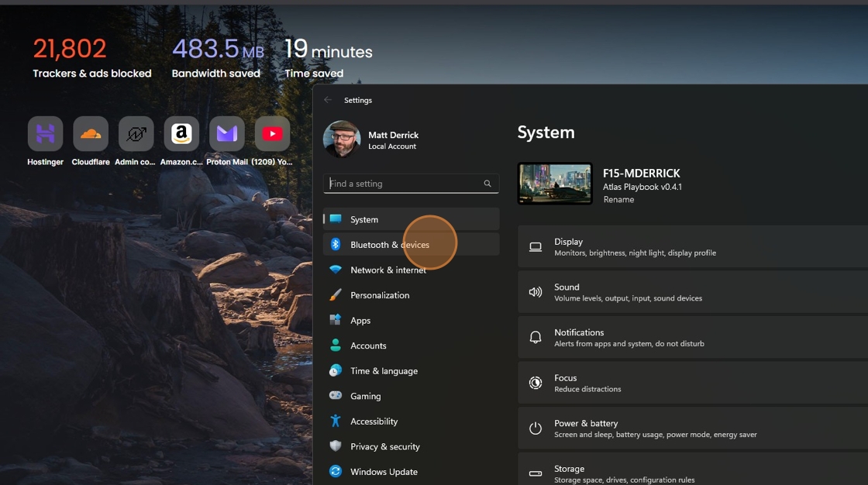Open Storage space settings
This screenshot has height=485, width=868.
693,469
